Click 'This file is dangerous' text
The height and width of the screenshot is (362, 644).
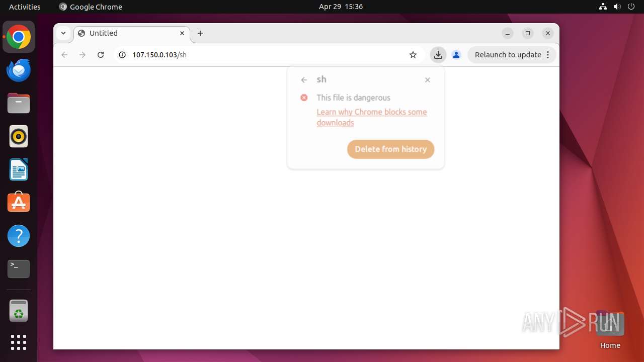pos(353,98)
